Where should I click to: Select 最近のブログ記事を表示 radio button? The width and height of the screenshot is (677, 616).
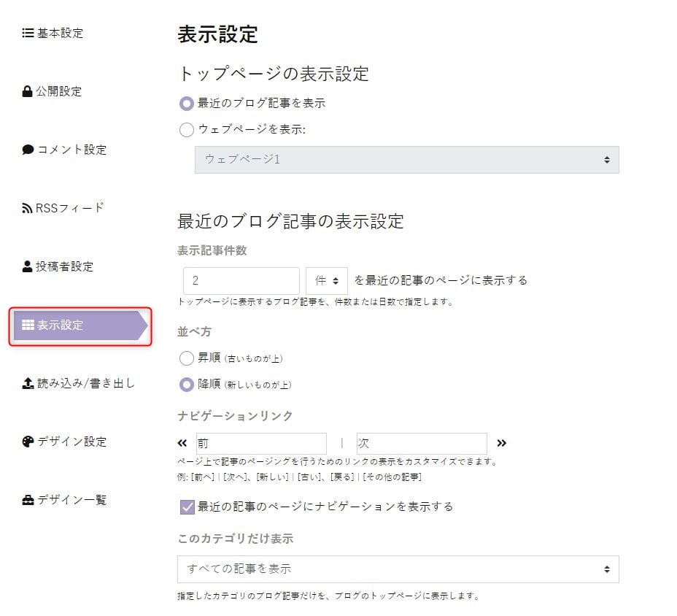point(187,103)
